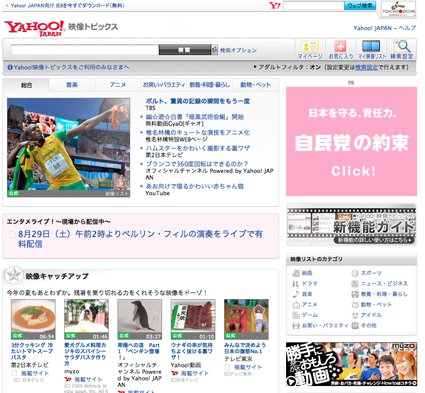Click the pink 自民党の約束 ad banner
The height and width of the screenshot is (393, 425).
[x=351, y=141]
